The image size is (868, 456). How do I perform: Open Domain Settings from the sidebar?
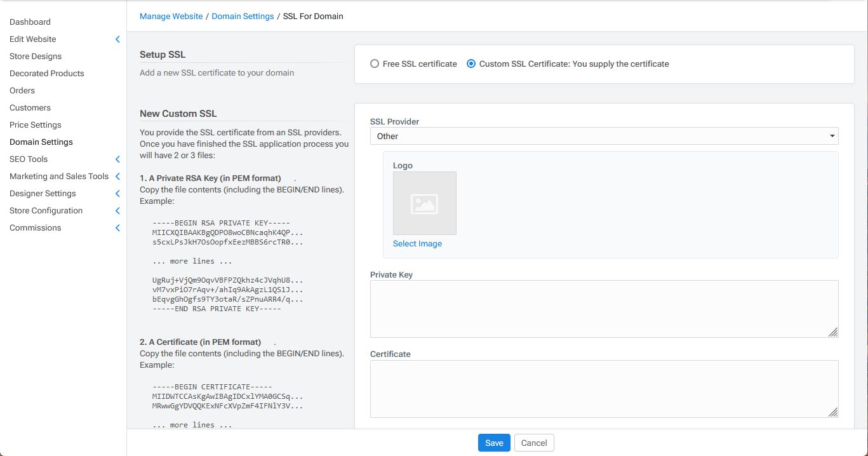click(41, 142)
